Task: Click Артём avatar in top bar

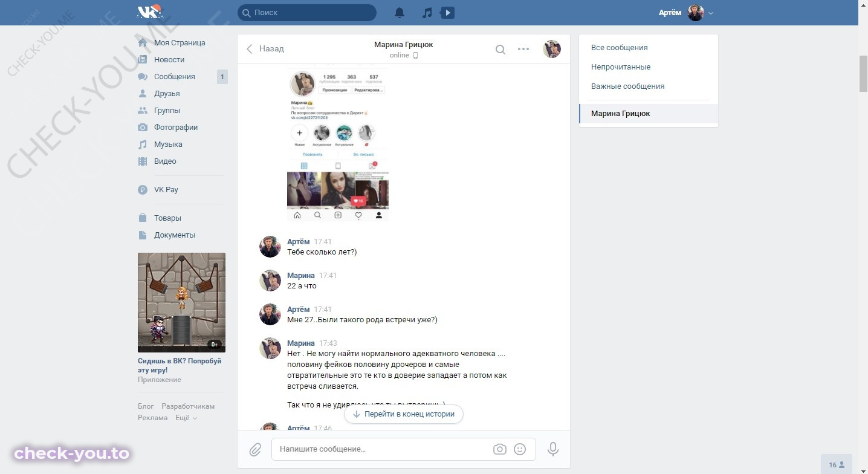Action: pyautogui.click(x=696, y=13)
